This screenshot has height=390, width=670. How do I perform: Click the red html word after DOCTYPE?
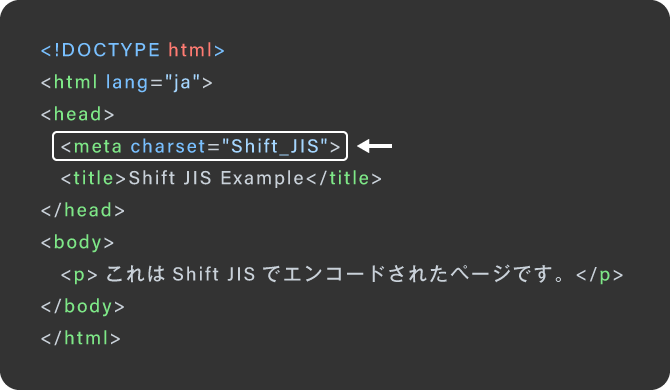coord(190,50)
